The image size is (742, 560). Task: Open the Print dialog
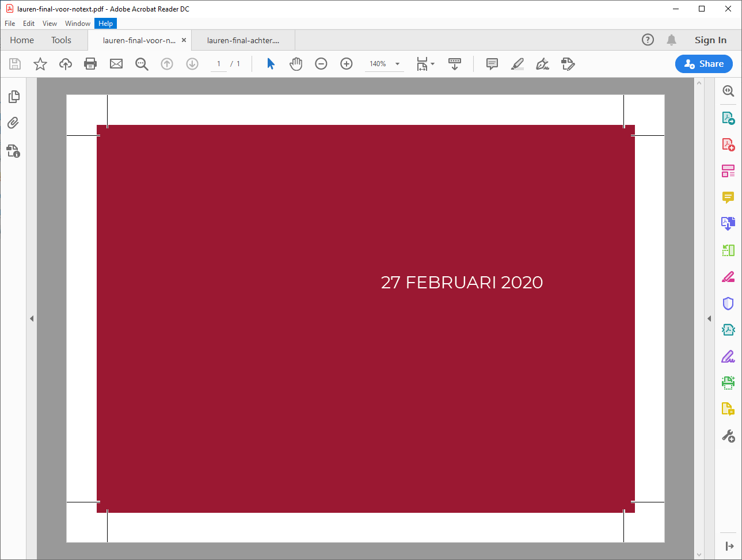click(90, 64)
